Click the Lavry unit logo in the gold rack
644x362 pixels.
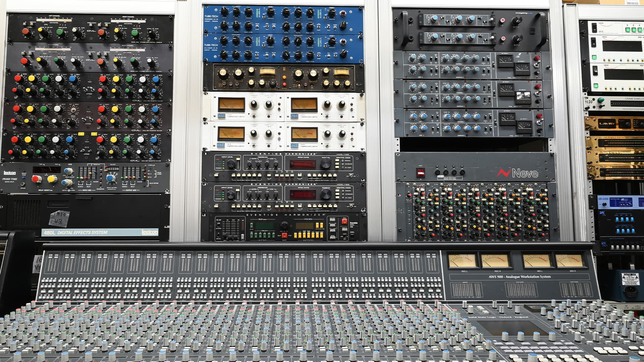(607, 124)
